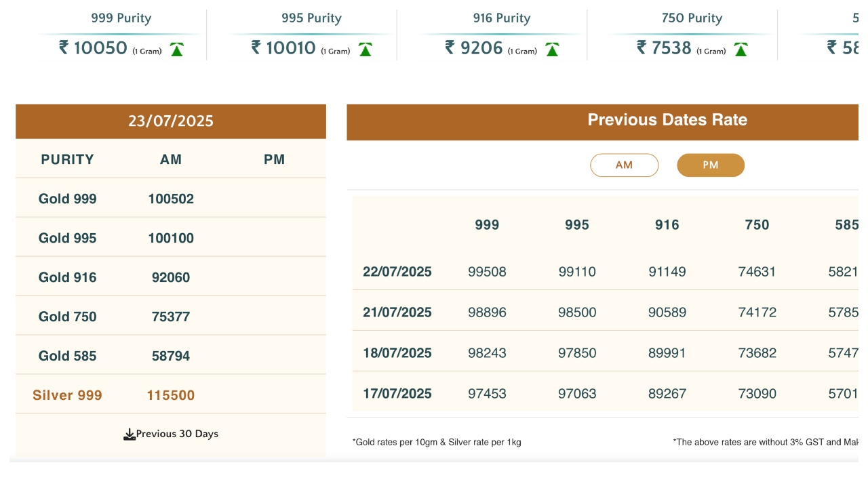Click the rupee symbol before 10050
This screenshot has width=868, height=488.
click(64, 47)
